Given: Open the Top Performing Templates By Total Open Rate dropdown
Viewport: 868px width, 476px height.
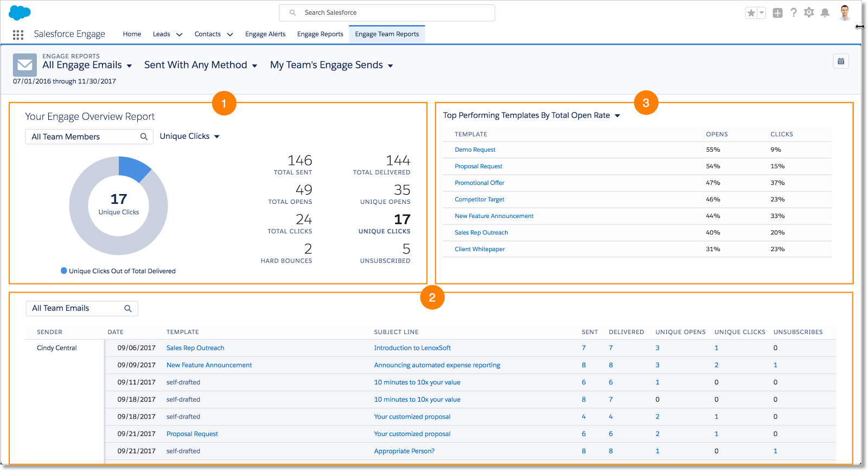Looking at the screenshot, I should 532,115.
